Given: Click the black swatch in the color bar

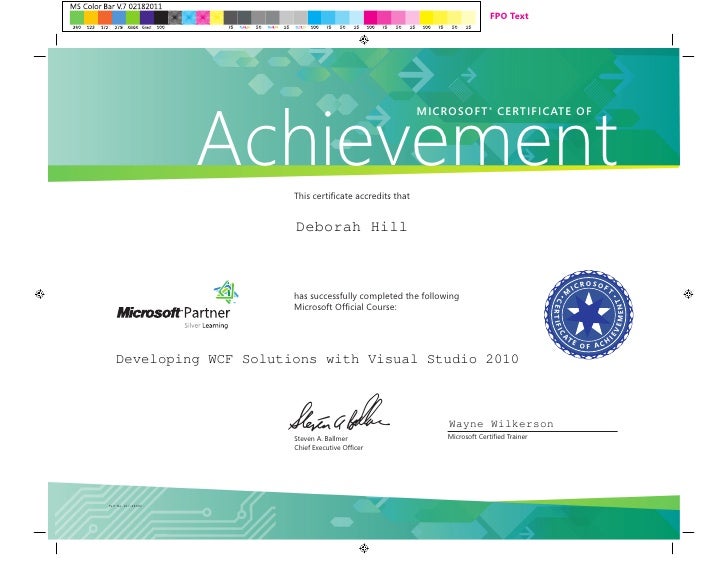Looking at the screenshot, I should pos(161,18).
